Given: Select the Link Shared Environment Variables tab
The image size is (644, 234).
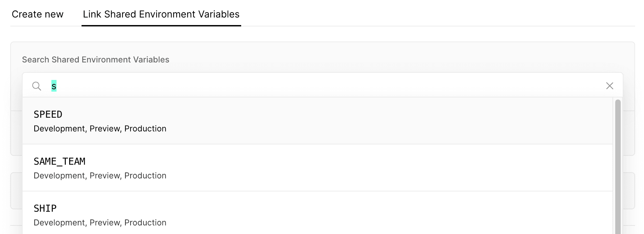Looking at the screenshot, I should coord(161,14).
